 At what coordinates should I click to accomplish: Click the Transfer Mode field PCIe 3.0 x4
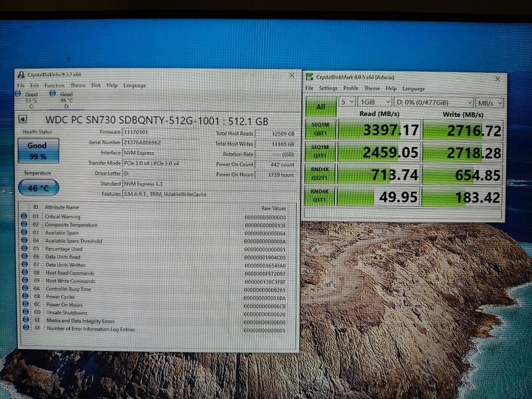click(160, 163)
